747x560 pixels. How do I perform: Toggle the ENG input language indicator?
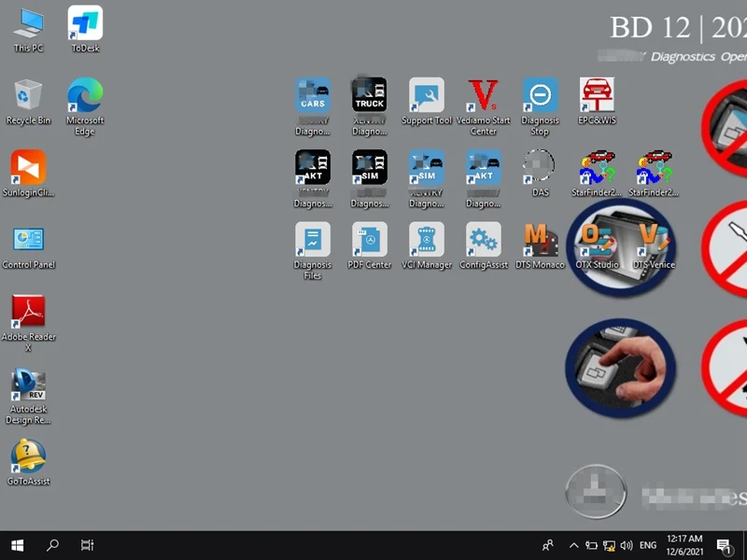click(648, 545)
